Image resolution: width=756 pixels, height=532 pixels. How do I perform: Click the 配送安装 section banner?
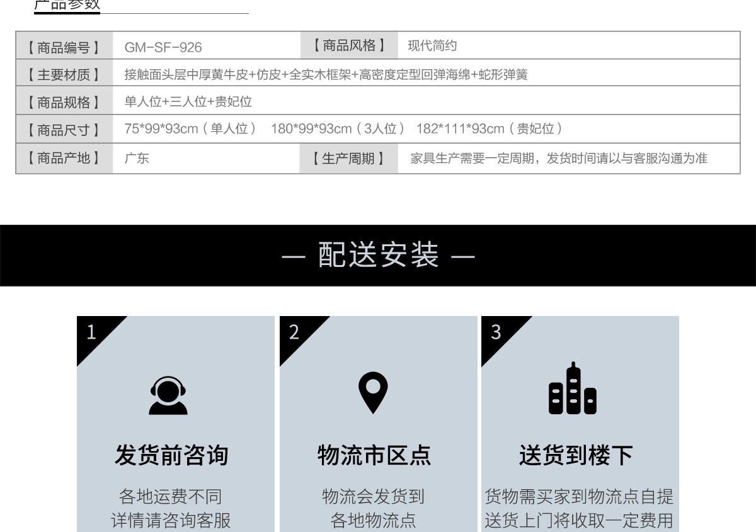pos(378,256)
